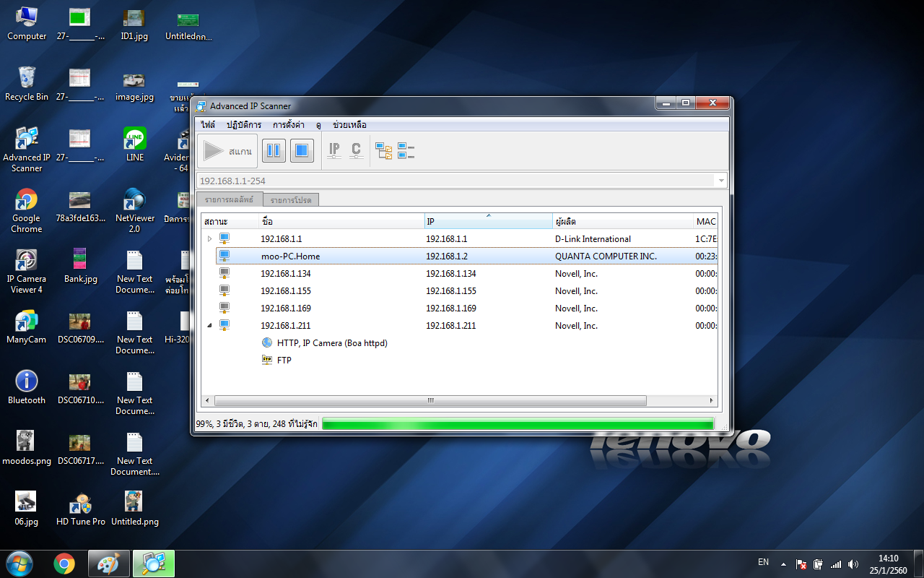The width and height of the screenshot is (924, 578).
Task: Click the Expand all toolbar icon
Action: pos(383,151)
